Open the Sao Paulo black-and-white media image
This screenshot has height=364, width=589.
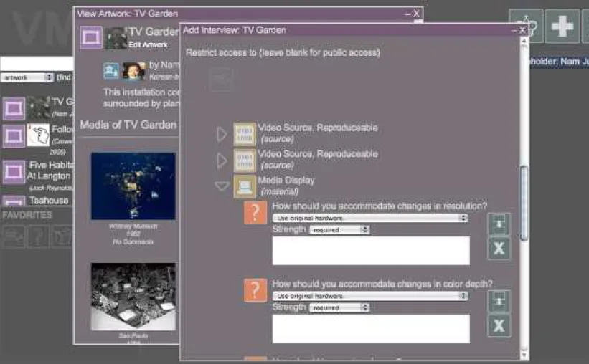click(133, 297)
